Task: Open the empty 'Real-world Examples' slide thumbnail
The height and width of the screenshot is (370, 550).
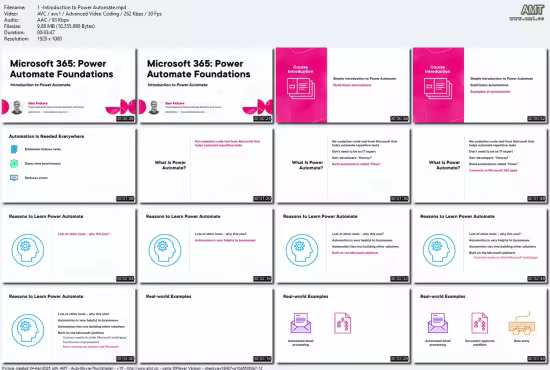Action: pyautogui.click(x=206, y=325)
